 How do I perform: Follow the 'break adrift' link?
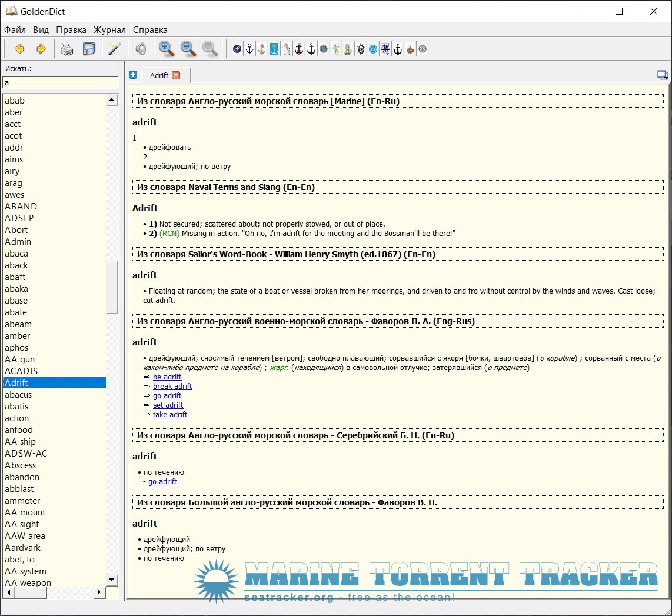click(x=172, y=386)
